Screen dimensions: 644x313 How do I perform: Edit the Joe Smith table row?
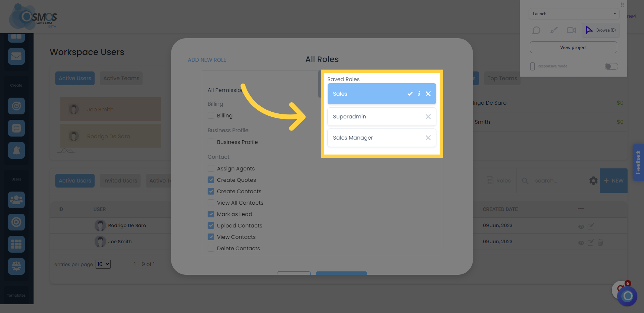pos(591,242)
